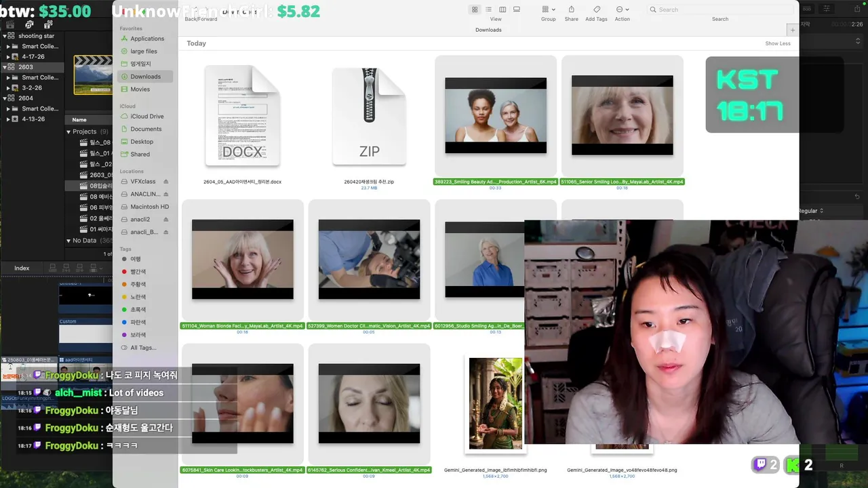Select the 2604_05 AAD docx file
Viewport: 868px width, 488px height.
click(x=242, y=115)
